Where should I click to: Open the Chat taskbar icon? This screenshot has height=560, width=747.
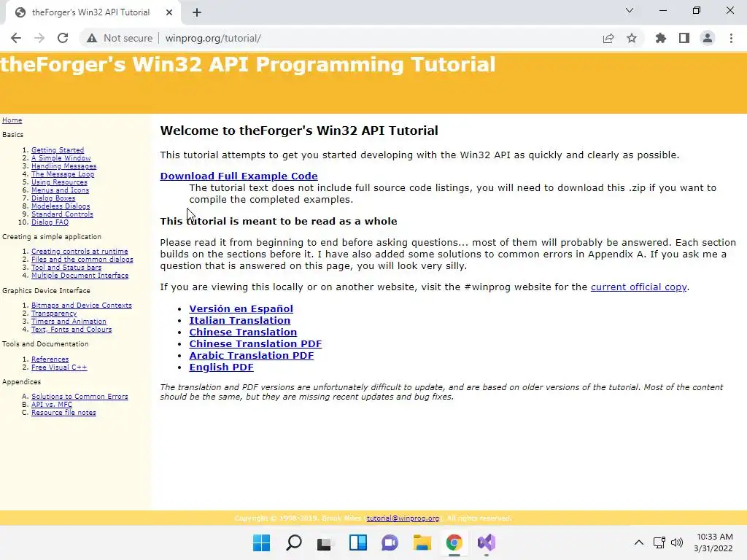tap(390, 542)
